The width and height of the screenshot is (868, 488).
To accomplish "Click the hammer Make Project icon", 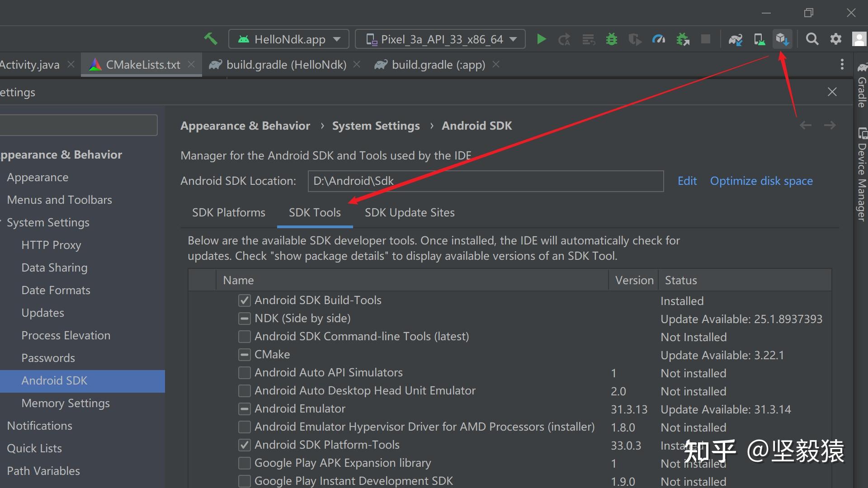I will 211,39.
